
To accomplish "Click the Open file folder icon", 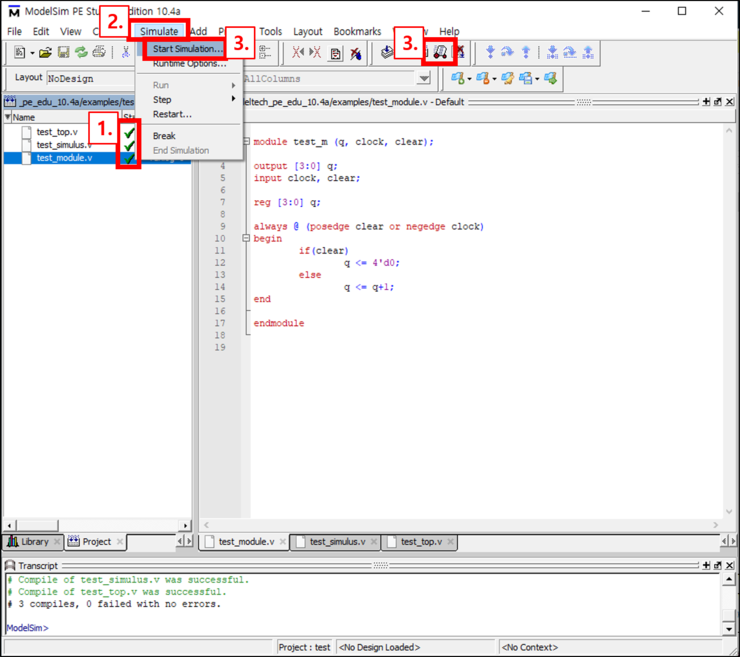I will point(45,52).
